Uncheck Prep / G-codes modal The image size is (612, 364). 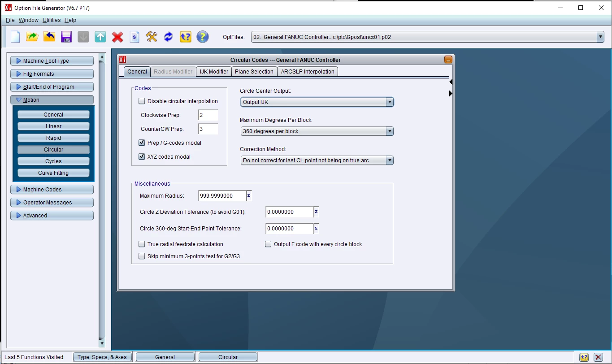tap(142, 143)
